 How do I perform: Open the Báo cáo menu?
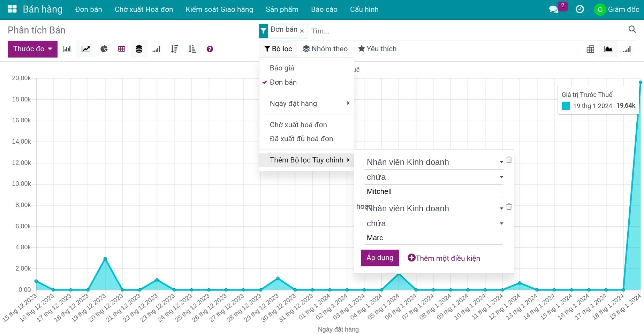324,9
